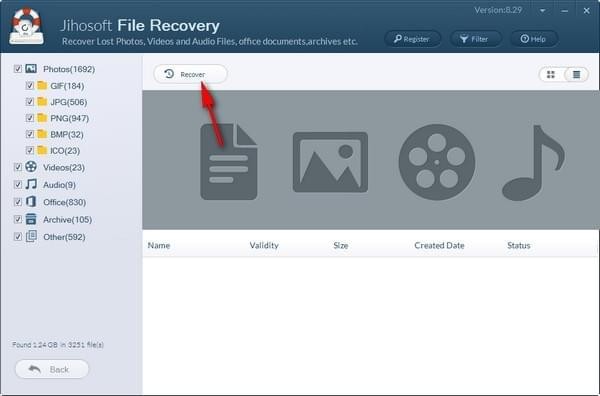The height and width of the screenshot is (396, 600).
Task: Open the title bar dropdown arrow menu
Action: pyautogui.click(x=542, y=11)
